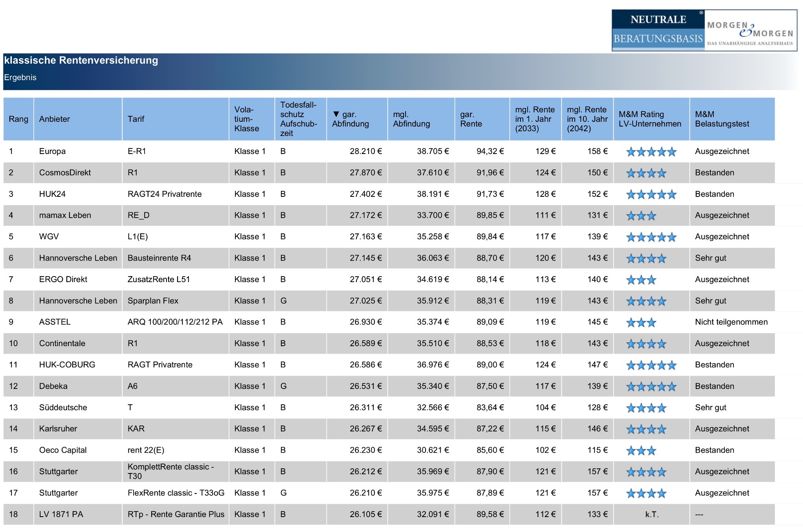Click the star rating for Sparplan Flex row
The image size is (803, 532).
click(646, 301)
